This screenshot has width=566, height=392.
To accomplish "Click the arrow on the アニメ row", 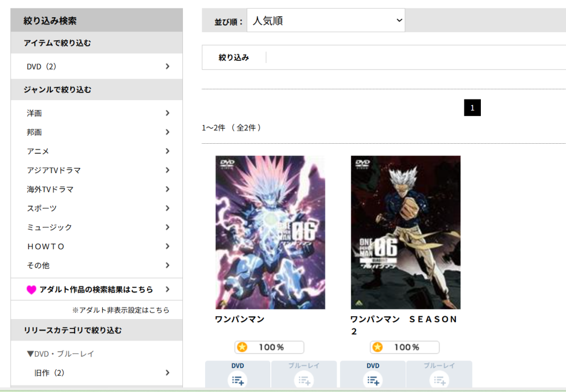I will (x=167, y=151).
